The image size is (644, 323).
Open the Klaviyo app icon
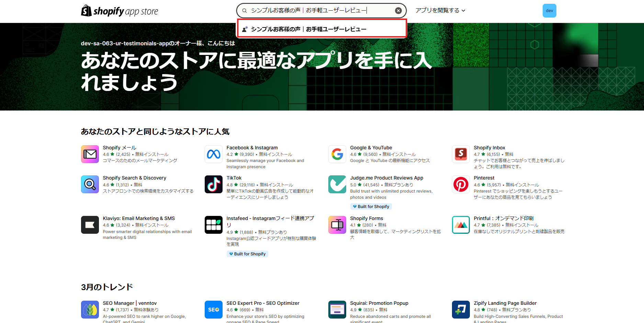pyautogui.click(x=90, y=225)
